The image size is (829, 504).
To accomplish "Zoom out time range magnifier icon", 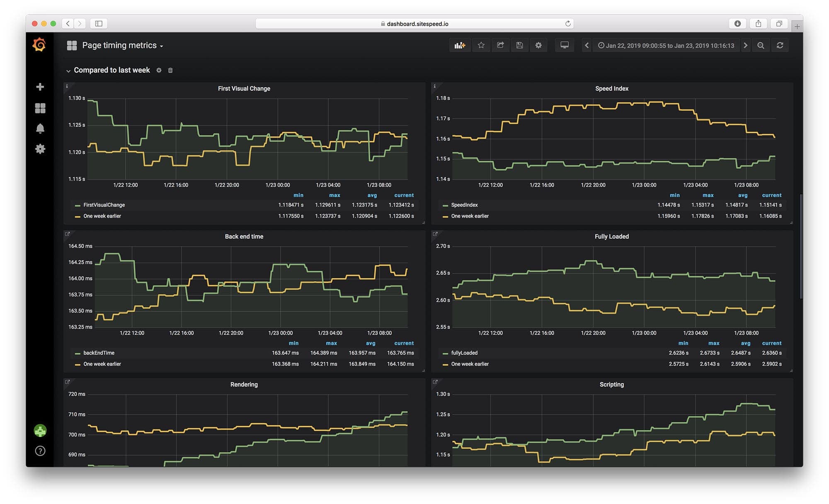I will pyautogui.click(x=761, y=46).
